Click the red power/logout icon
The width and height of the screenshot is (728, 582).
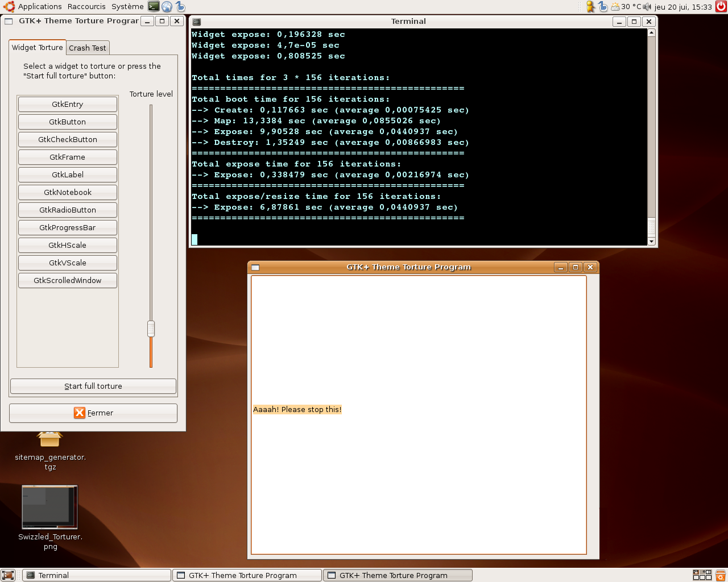(721, 7)
